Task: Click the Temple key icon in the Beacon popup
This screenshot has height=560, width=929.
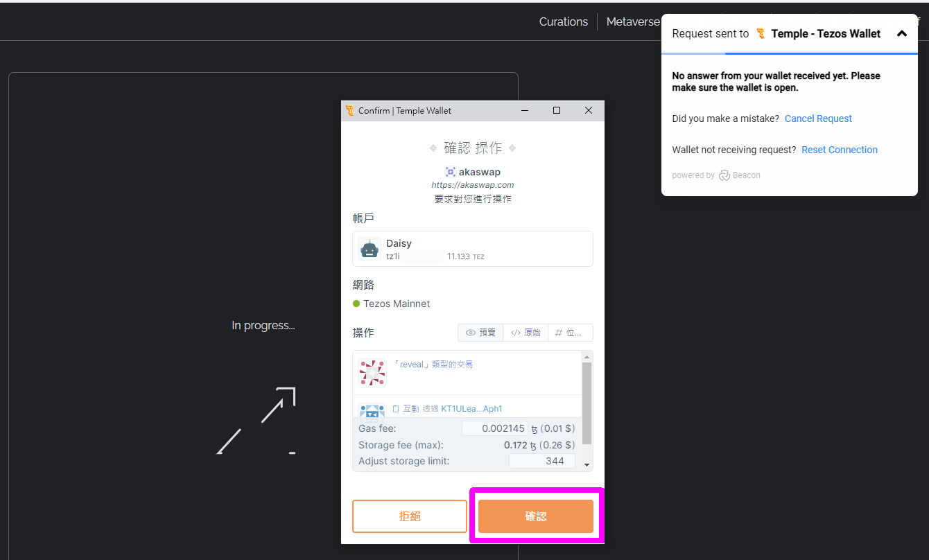Action: click(x=761, y=33)
